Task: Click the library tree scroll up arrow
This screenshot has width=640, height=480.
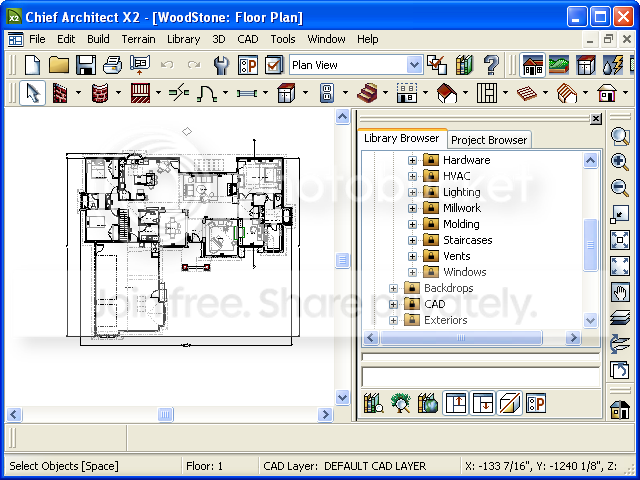Action: click(x=590, y=160)
